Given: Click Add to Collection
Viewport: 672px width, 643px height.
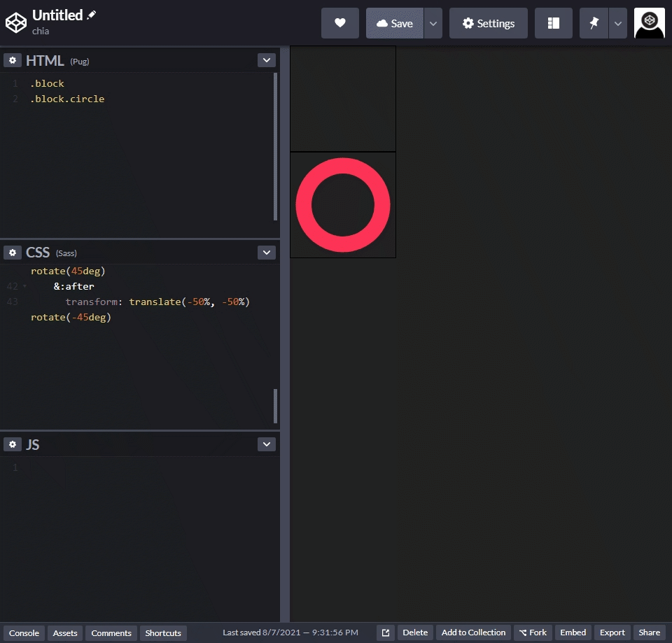Looking at the screenshot, I should [x=474, y=633].
